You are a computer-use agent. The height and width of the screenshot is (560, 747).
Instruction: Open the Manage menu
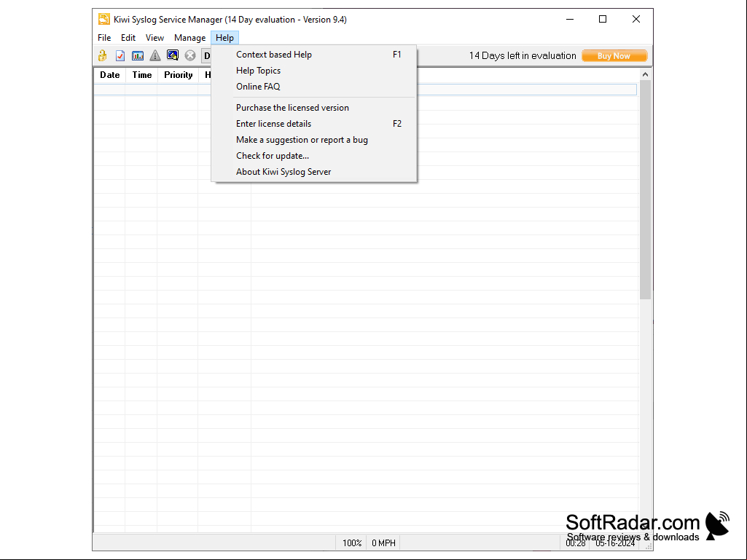pyautogui.click(x=189, y=38)
